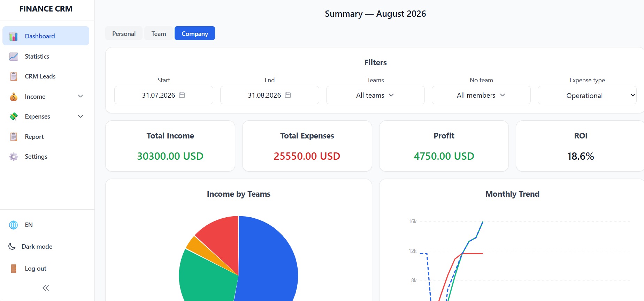The width and height of the screenshot is (644, 301).
Task: Open Settings from the sidebar
Action: 46,156
